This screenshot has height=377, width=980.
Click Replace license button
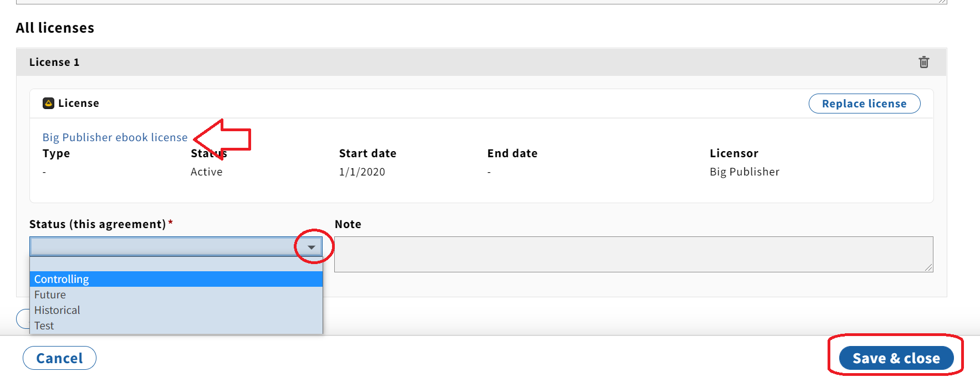(864, 104)
